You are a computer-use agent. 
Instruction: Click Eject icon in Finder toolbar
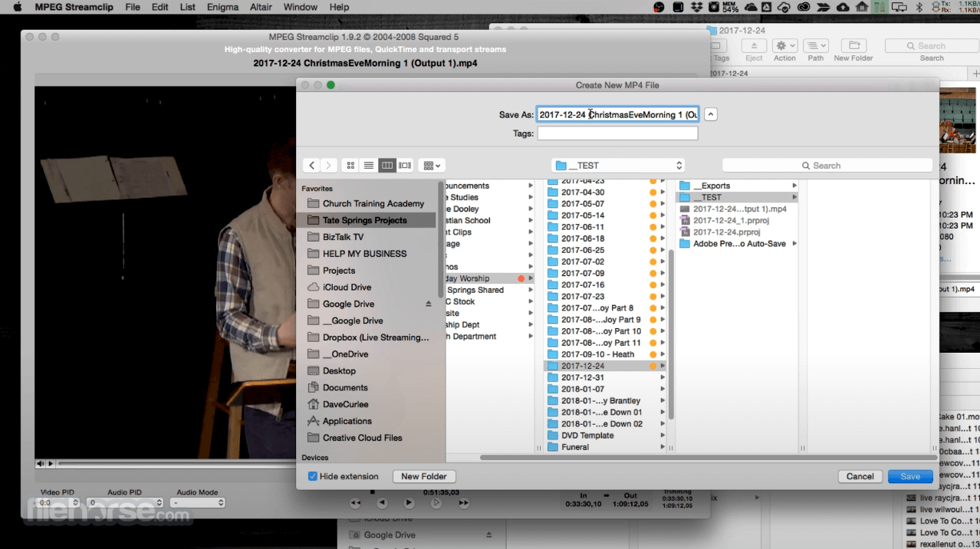pos(754,46)
